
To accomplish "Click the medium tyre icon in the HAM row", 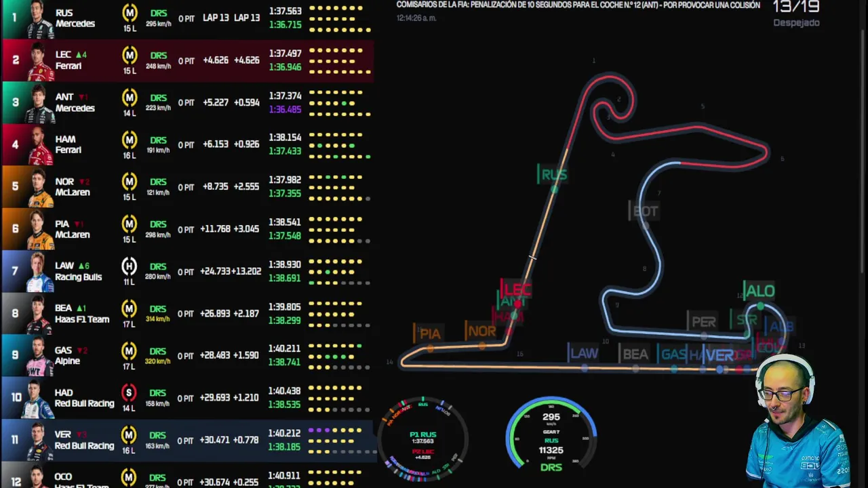I will [129, 140].
